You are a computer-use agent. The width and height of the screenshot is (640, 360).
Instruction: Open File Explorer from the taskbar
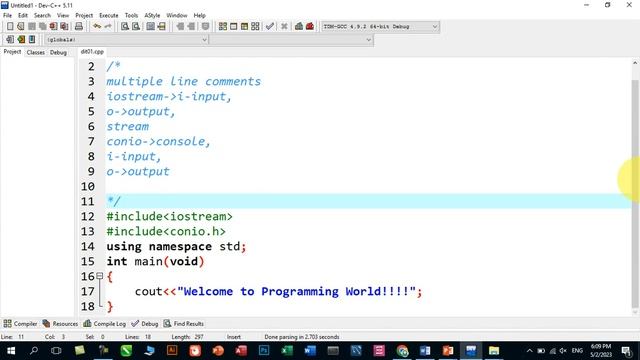pos(494,351)
